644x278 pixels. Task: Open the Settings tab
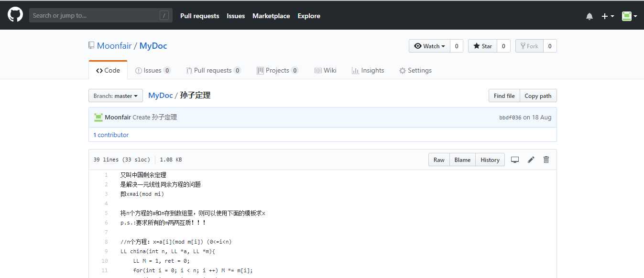coord(415,70)
